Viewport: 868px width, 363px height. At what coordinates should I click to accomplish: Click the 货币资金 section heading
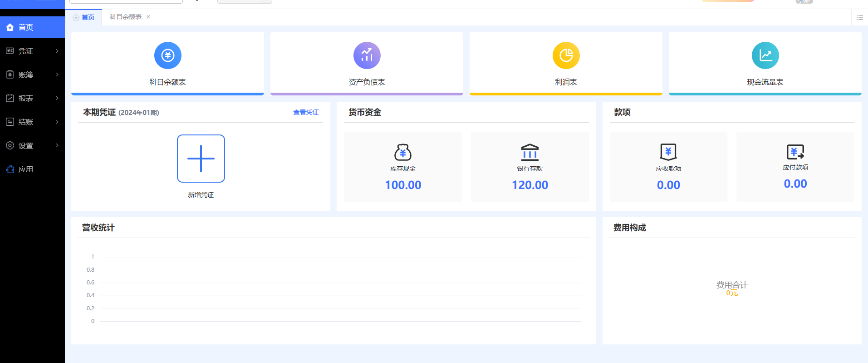pyautogui.click(x=365, y=112)
